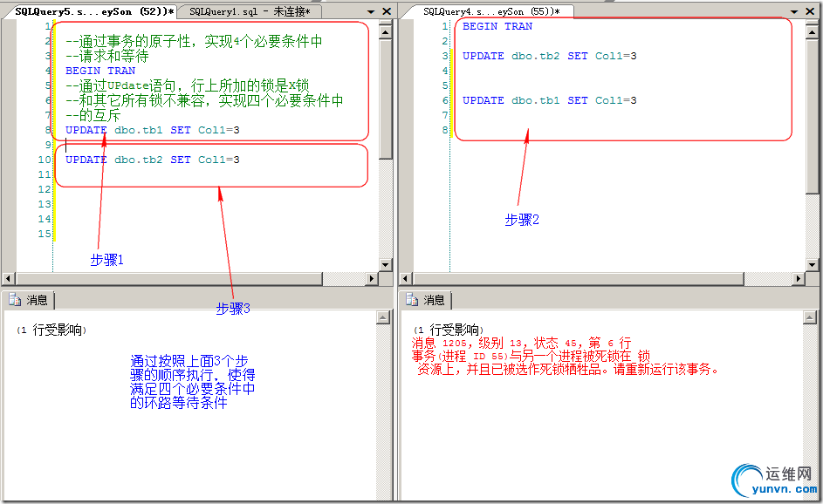Image resolution: width=823 pixels, height=504 pixels.
Task: Click the left arrow on the right pane horizontal scrollbar
Action: point(404,276)
